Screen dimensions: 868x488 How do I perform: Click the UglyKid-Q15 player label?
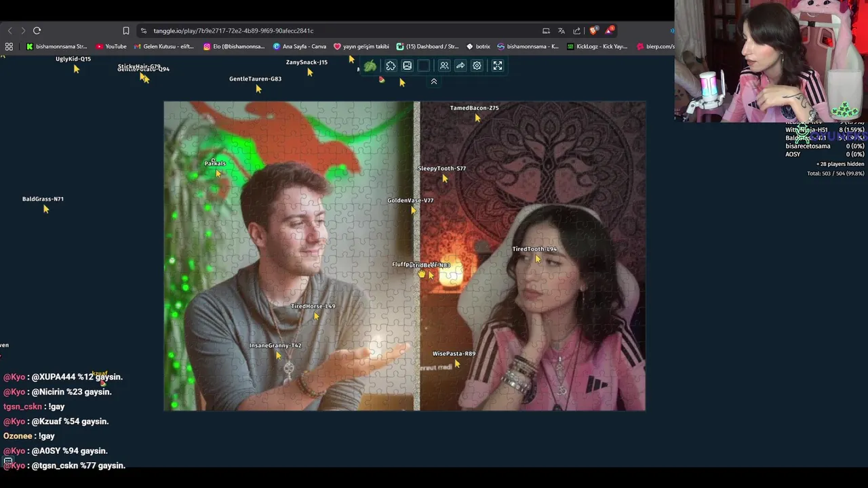point(73,59)
